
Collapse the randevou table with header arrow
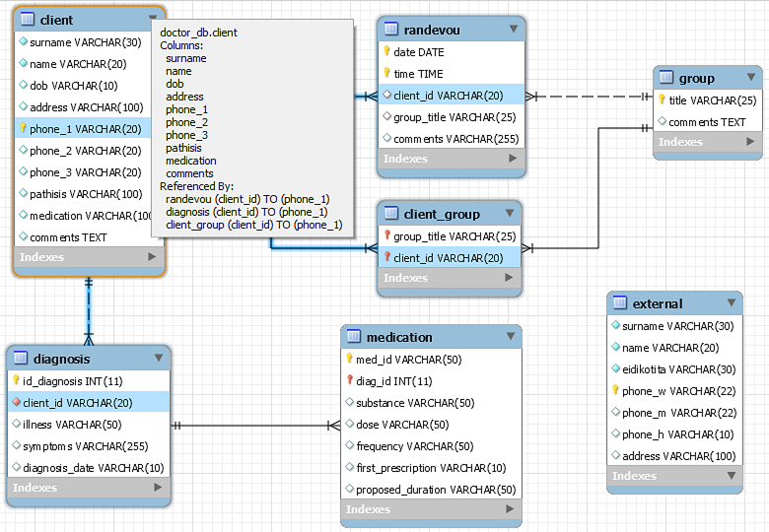click(514, 29)
